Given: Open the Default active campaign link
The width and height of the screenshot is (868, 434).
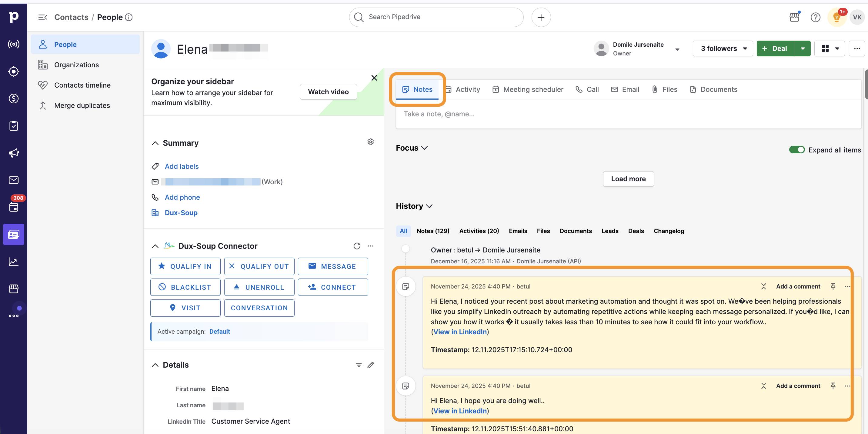Looking at the screenshot, I should 220,332.
